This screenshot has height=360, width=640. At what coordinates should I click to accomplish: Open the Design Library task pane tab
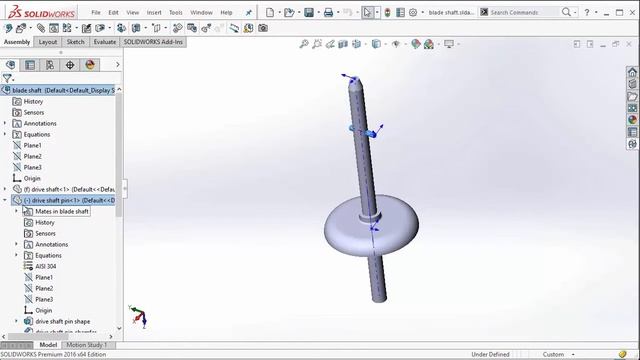(x=632, y=84)
